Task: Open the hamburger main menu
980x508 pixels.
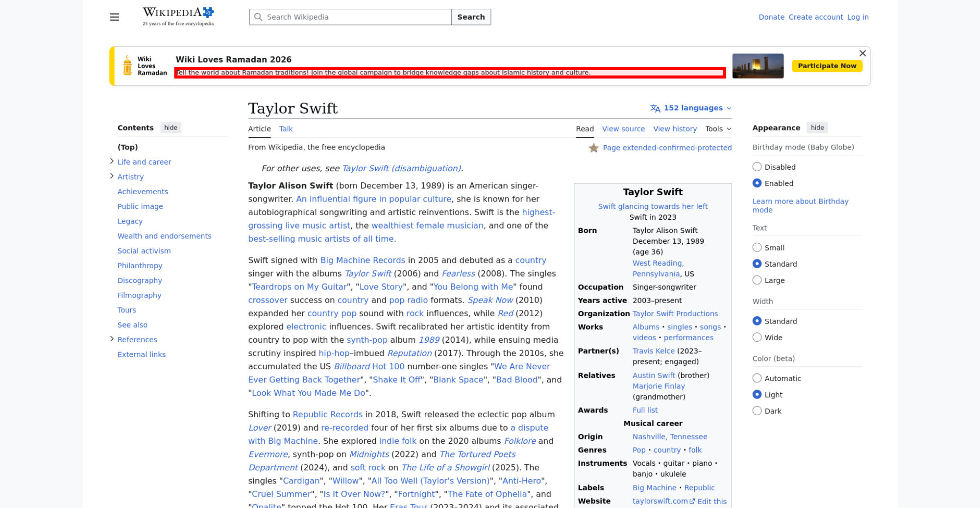Action: (x=114, y=17)
